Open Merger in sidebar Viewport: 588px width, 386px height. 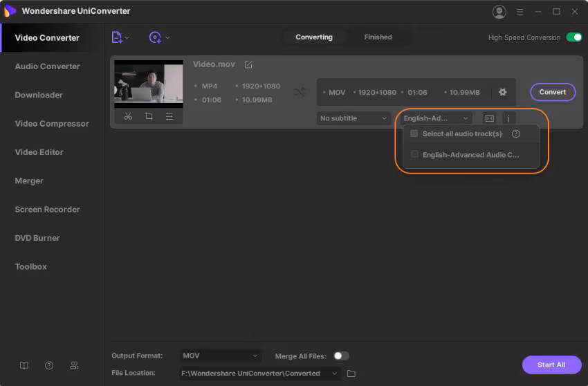[29, 181]
